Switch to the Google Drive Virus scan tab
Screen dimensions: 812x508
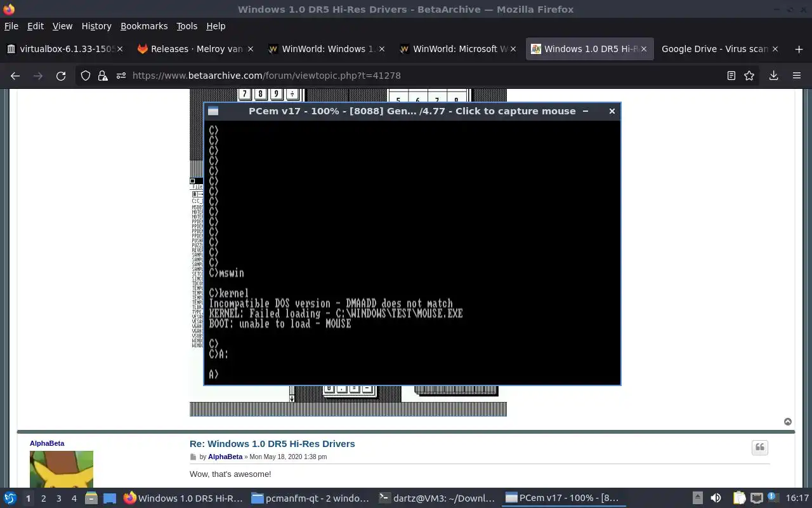719,49
